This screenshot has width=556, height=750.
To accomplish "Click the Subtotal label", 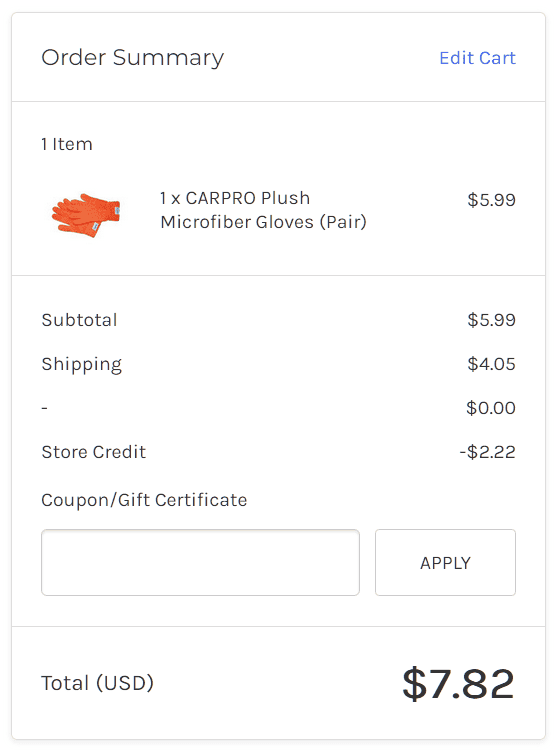I will click(79, 320).
